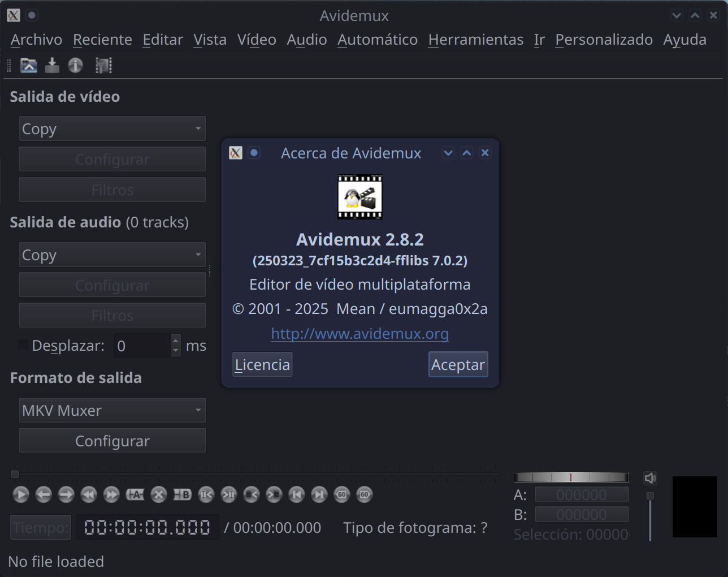Go to the last frame icon

pyautogui.click(x=319, y=494)
